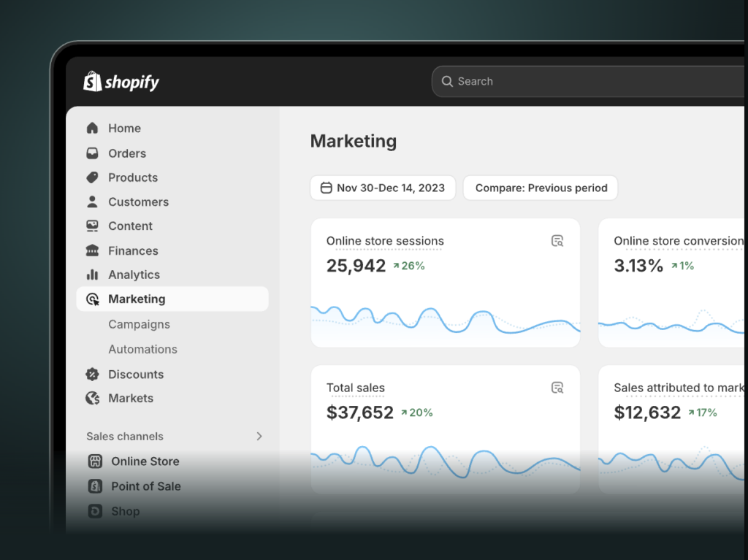Click the Total sales line chart
Viewport: 748px width, 560px height.
coord(446,461)
